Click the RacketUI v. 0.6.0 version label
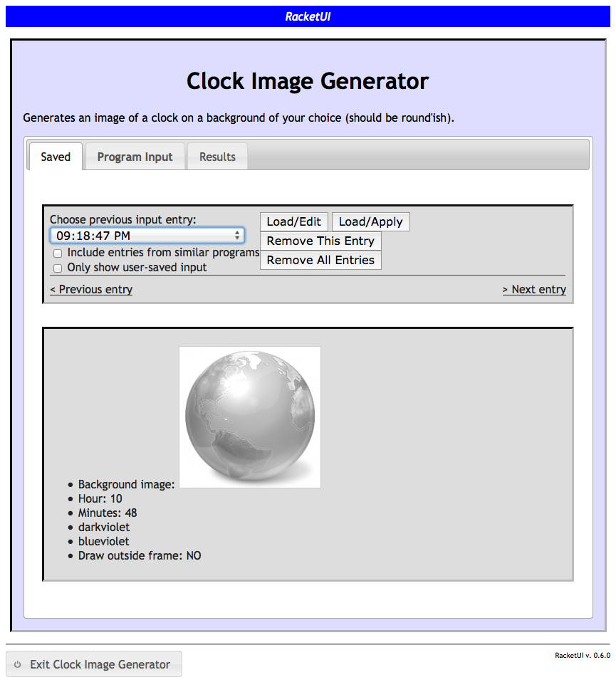616x697 pixels. (x=582, y=656)
